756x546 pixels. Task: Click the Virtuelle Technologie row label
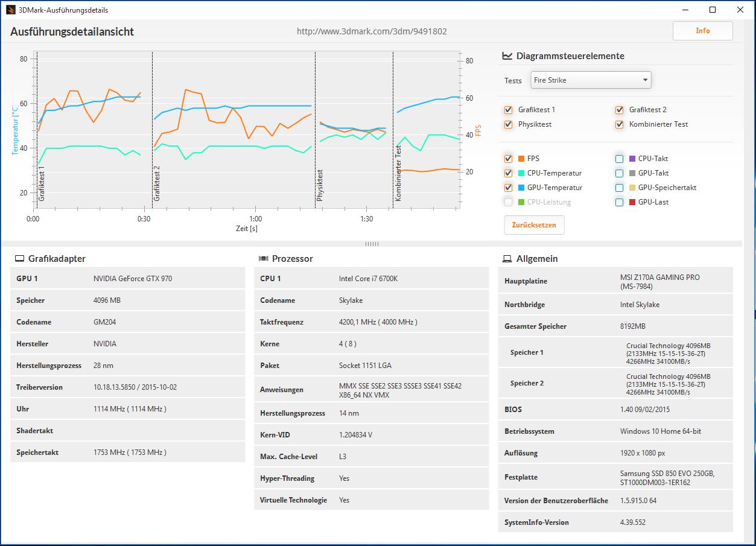[x=294, y=500]
